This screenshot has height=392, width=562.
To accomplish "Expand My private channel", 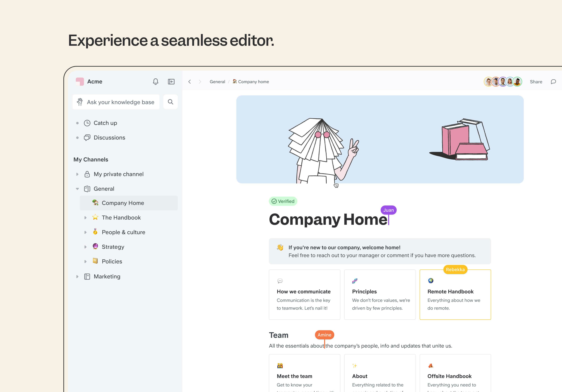I will tap(77, 174).
